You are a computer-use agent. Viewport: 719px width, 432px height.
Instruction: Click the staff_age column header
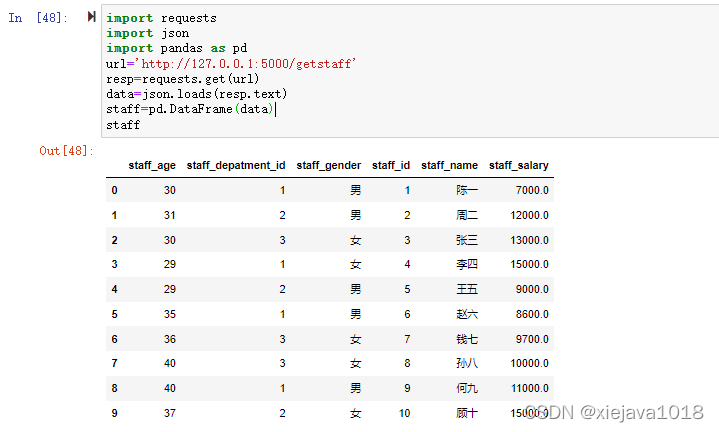point(152,166)
